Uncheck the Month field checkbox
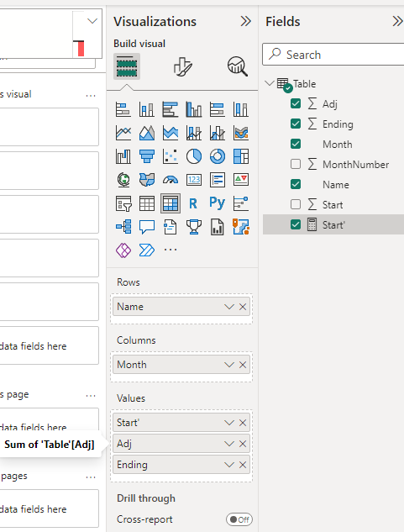 296,144
